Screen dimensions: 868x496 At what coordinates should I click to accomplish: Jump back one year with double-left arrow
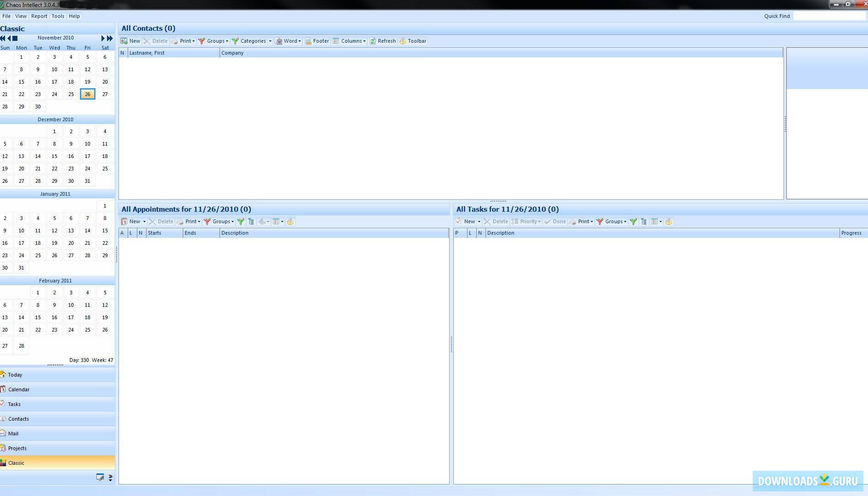(x=3, y=38)
